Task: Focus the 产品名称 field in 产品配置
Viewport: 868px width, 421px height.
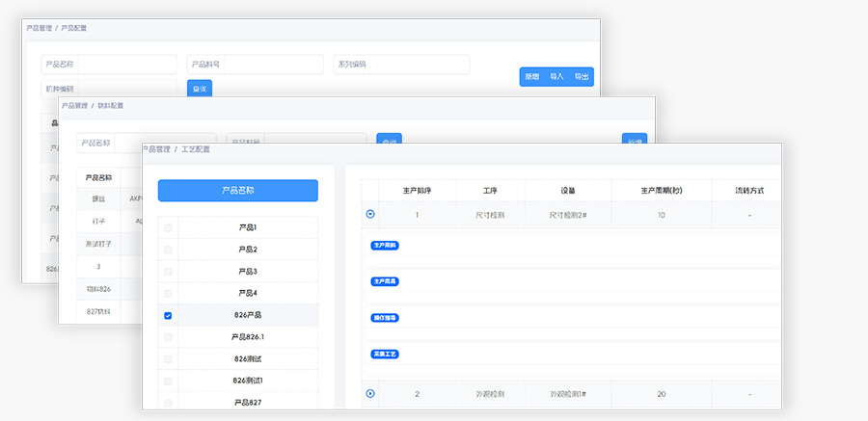Action: click(125, 65)
